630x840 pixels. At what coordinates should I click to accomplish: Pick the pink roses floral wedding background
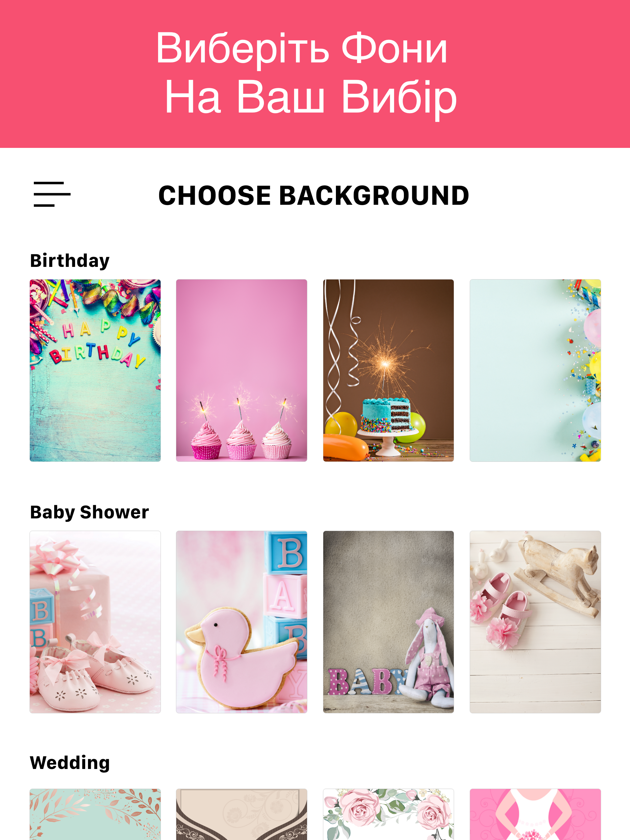(x=388, y=814)
